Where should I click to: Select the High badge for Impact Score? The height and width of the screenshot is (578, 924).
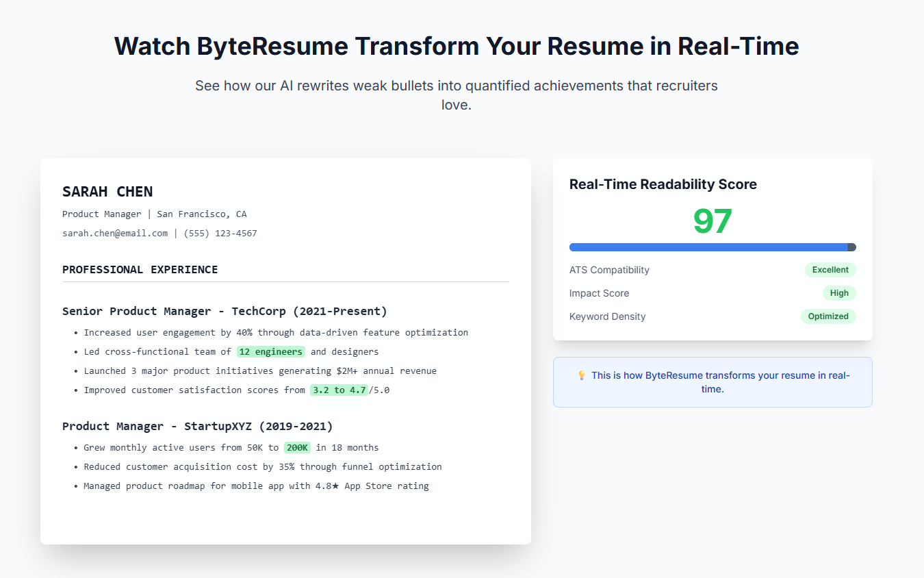[839, 293]
